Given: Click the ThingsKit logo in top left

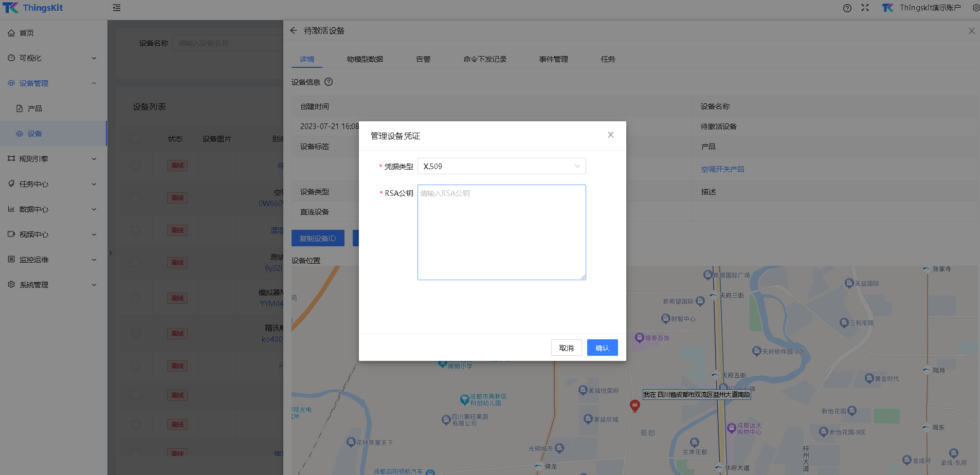Looking at the screenshot, I should [33, 8].
